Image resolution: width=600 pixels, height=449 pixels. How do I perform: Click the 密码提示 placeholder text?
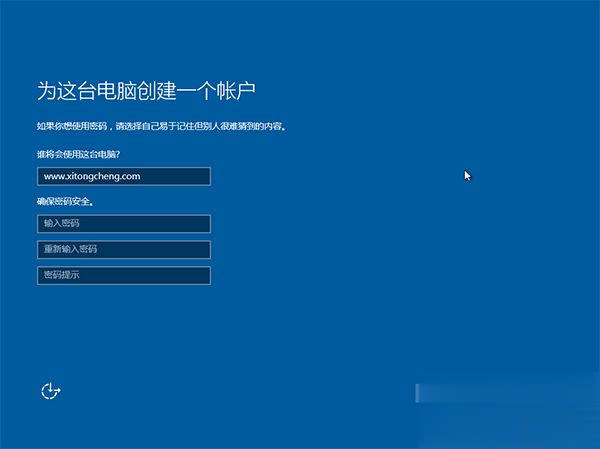62,275
